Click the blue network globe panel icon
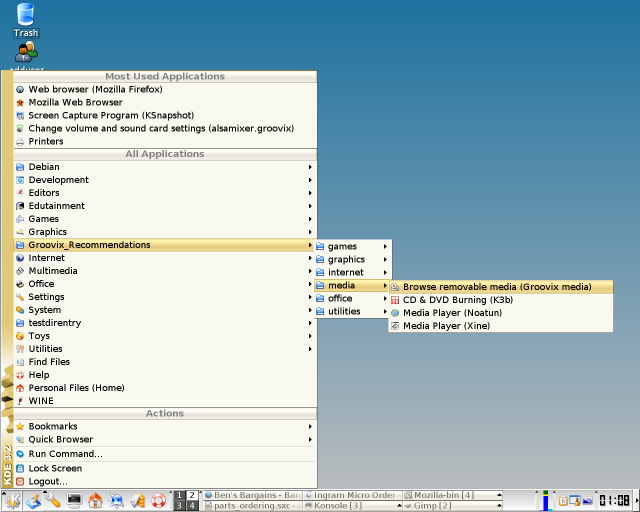Screen dimensions: 640x512 point(116,501)
